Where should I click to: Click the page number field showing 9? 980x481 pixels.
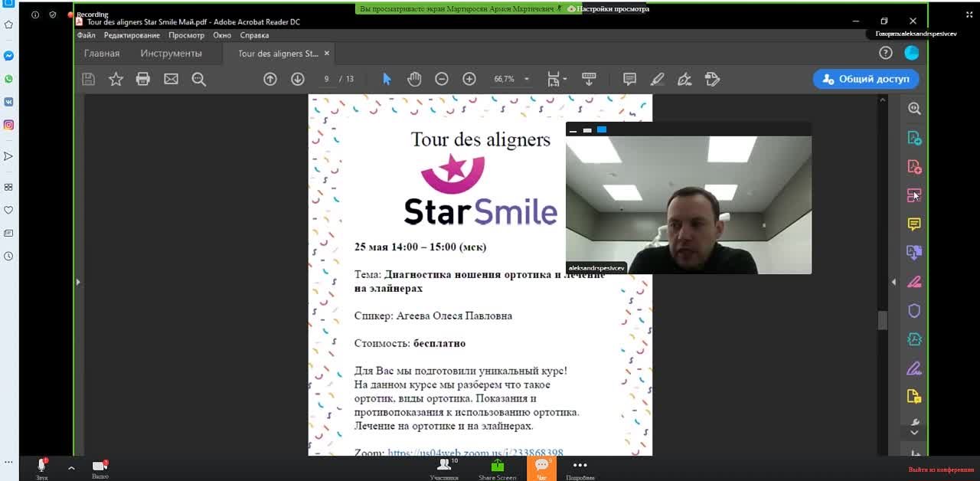click(x=326, y=79)
